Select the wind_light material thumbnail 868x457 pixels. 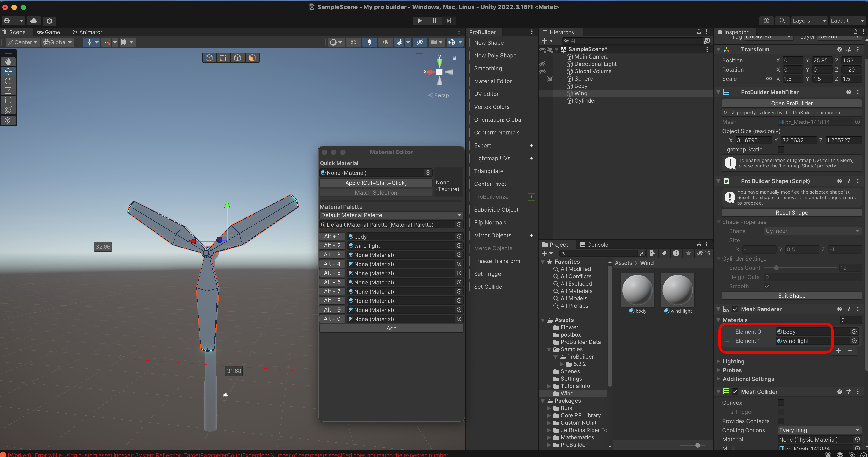tap(678, 290)
